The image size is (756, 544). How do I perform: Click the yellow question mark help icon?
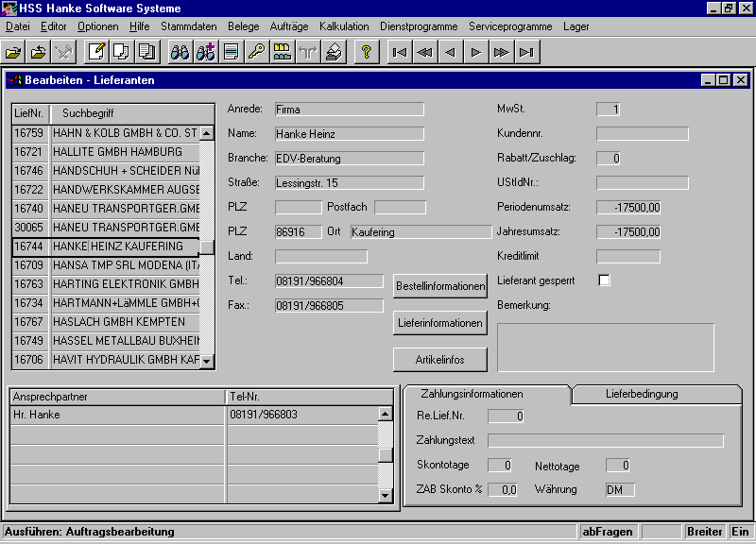click(366, 52)
